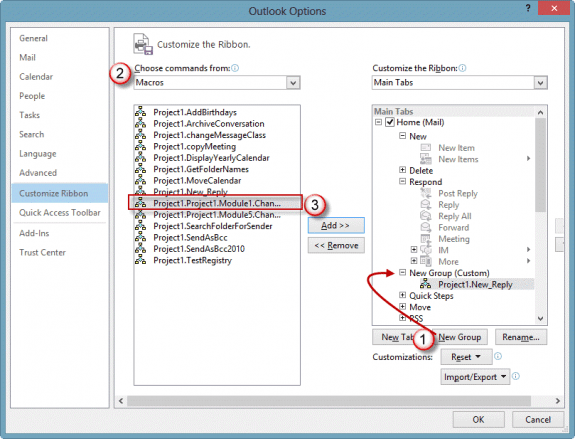Click the << Remove button
The height and width of the screenshot is (439, 575).
point(336,245)
